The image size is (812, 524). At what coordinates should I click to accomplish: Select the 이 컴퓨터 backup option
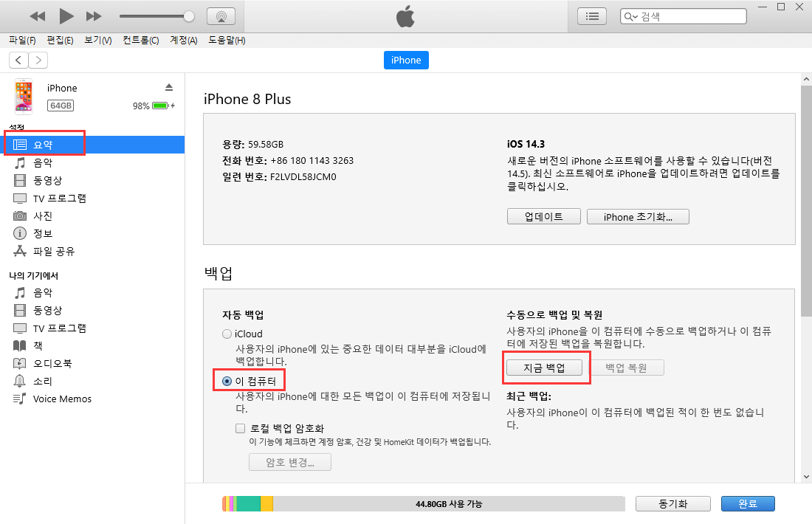[x=227, y=380]
